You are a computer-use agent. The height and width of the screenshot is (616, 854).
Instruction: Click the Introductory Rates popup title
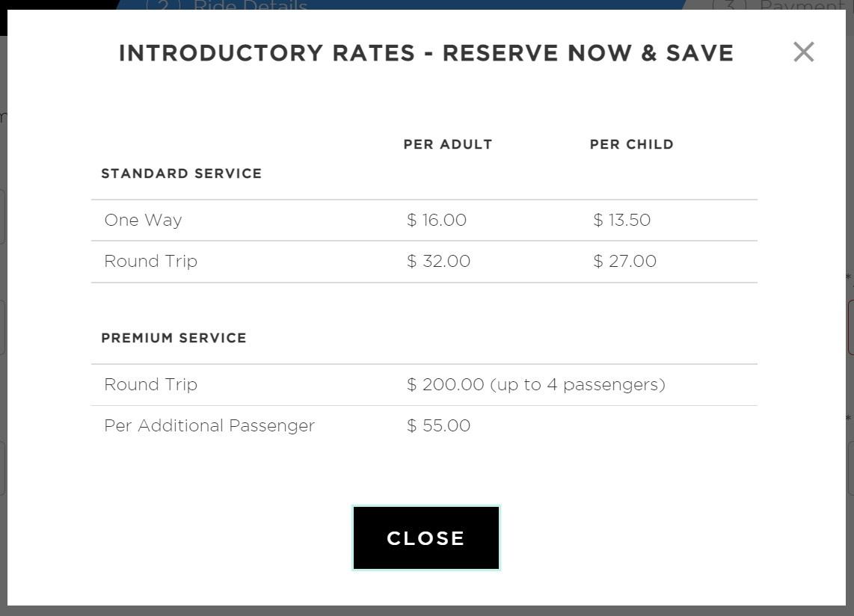tap(426, 53)
